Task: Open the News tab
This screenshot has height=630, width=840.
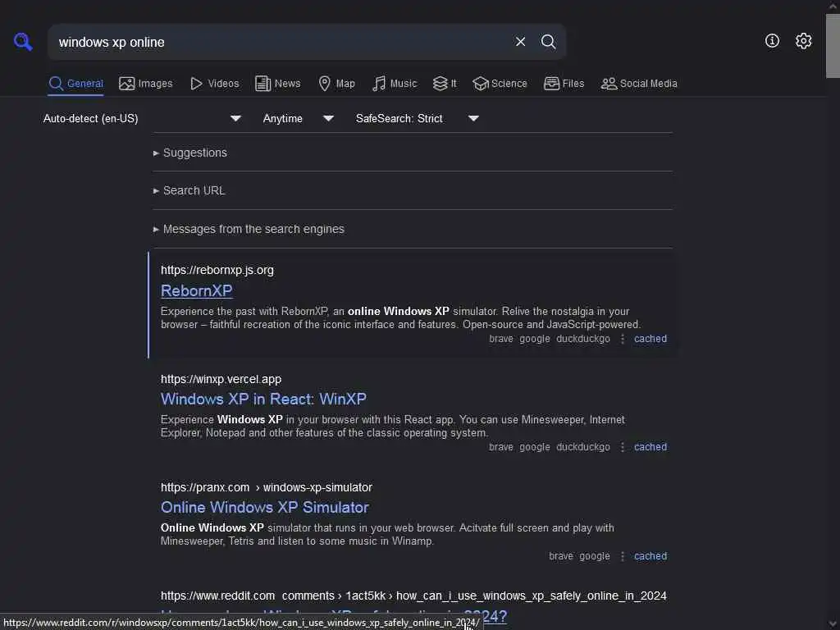Action: point(277,84)
